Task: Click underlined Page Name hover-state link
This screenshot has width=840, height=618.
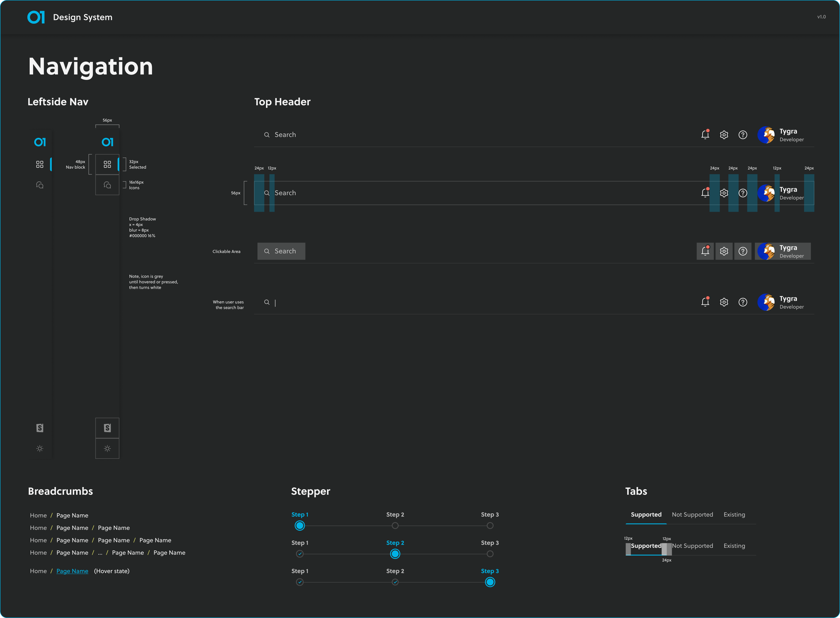Action: click(x=72, y=571)
